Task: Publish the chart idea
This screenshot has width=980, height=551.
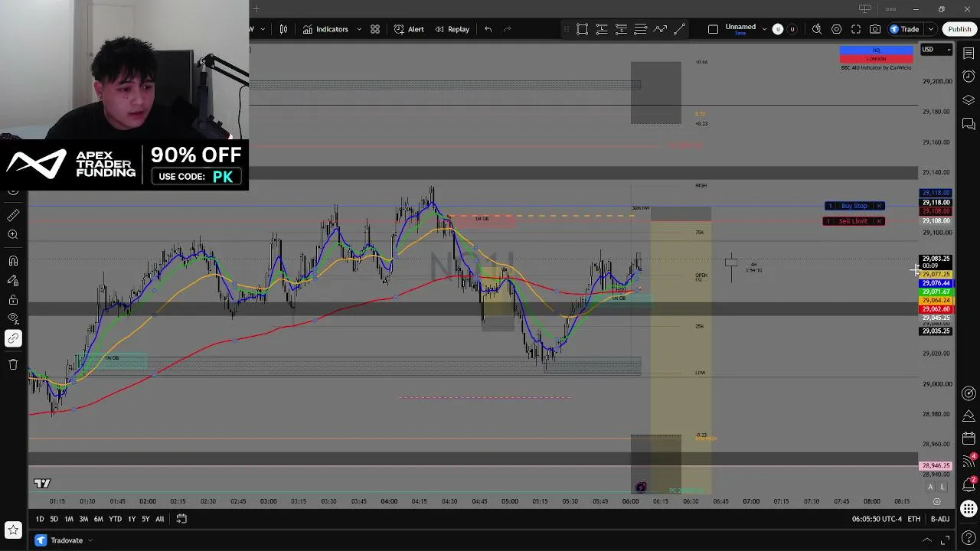Action: 959,29
